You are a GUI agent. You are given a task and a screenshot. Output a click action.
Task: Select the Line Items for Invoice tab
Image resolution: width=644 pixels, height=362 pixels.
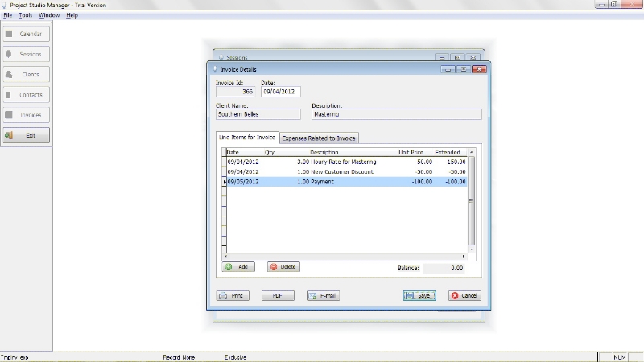(x=247, y=138)
